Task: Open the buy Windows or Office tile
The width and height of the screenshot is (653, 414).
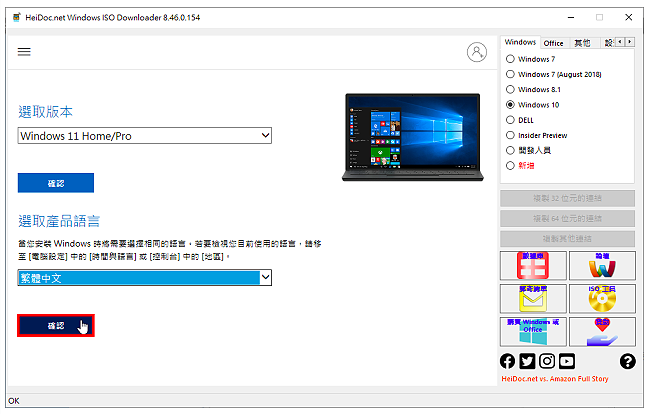Action: click(533, 332)
